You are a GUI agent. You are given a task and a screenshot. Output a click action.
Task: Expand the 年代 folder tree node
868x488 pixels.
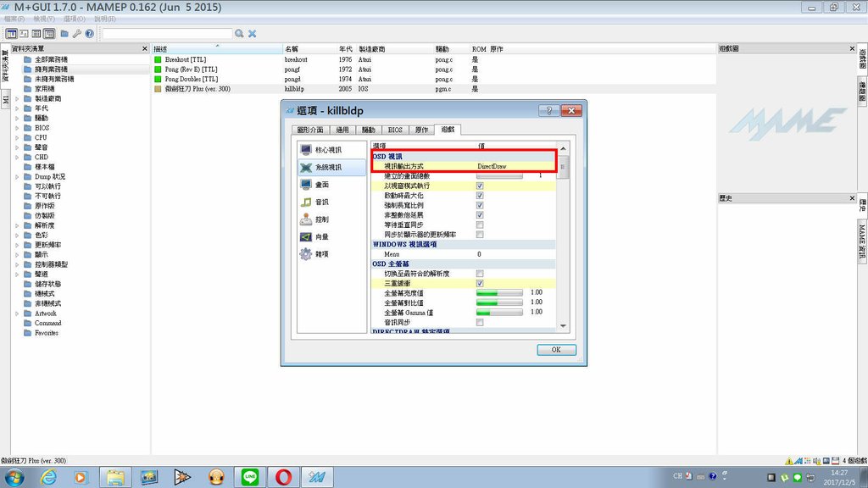[x=17, y=108]
